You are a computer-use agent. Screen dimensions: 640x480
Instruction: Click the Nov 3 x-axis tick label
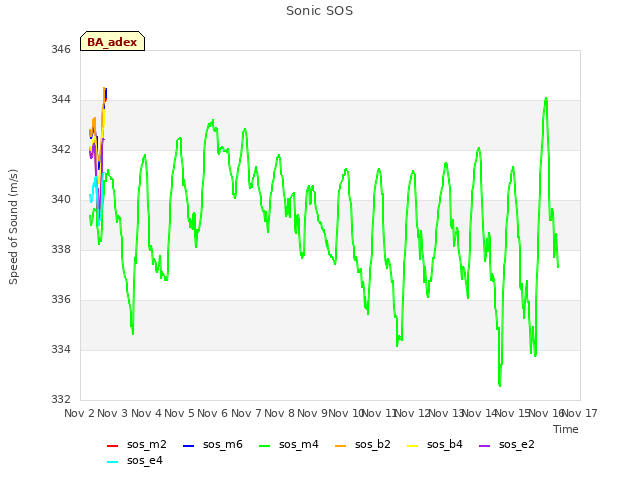point(113,413)
